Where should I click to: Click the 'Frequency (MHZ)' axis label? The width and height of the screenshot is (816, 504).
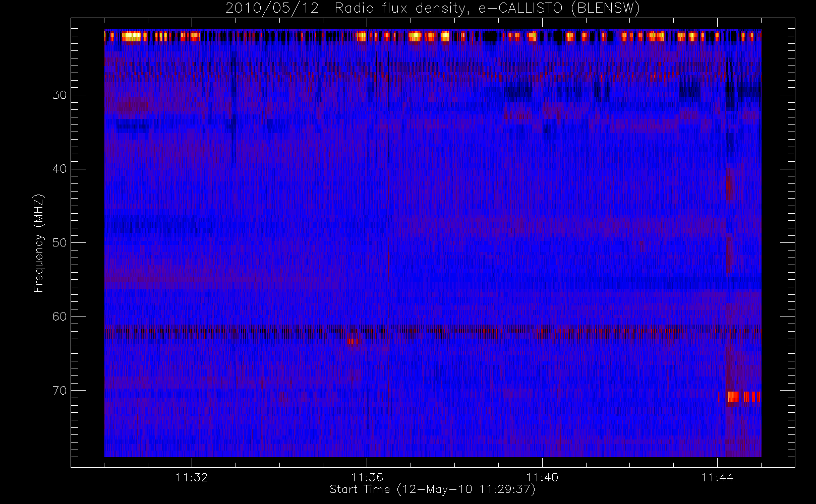point(38,243)
